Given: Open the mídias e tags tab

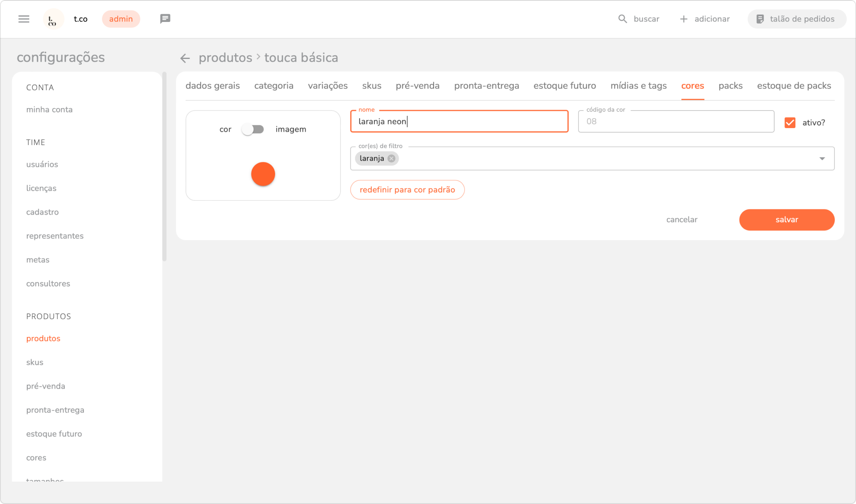Looking at the screenshot, I should point(638,86).
